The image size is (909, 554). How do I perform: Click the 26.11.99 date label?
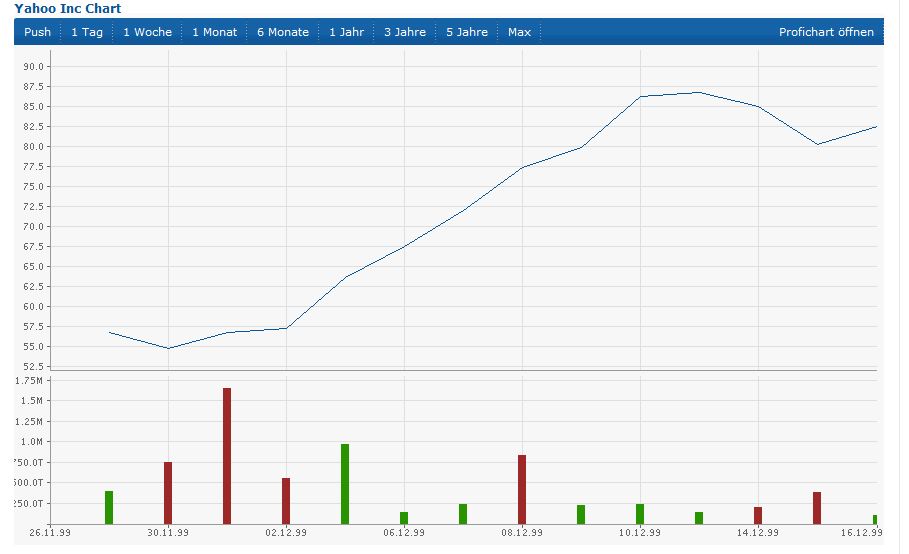point(50,533)
